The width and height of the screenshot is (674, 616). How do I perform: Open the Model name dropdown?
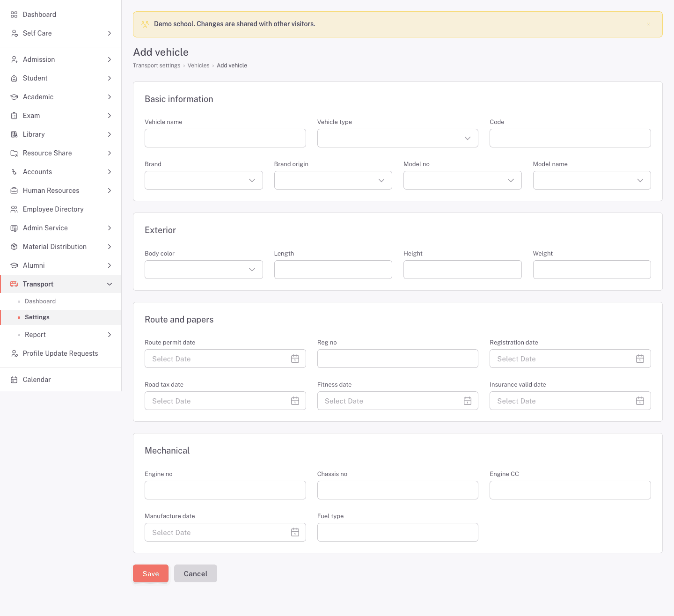[592, 180]
